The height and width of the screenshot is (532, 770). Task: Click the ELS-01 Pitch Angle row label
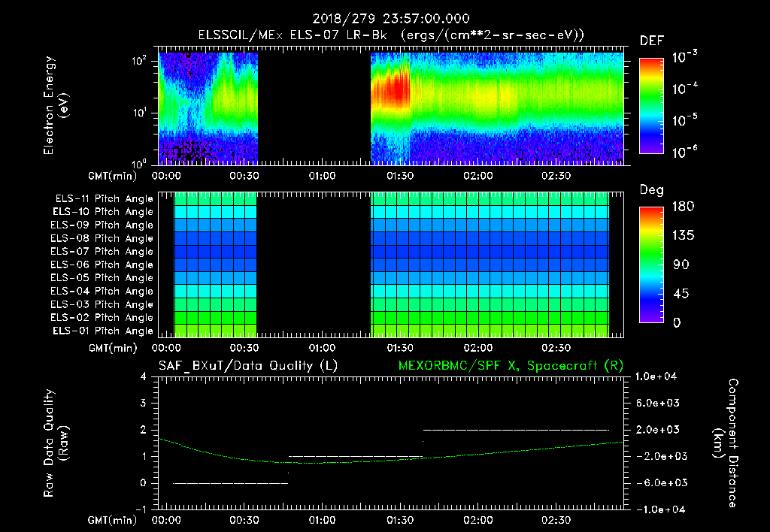pos(103,331)
